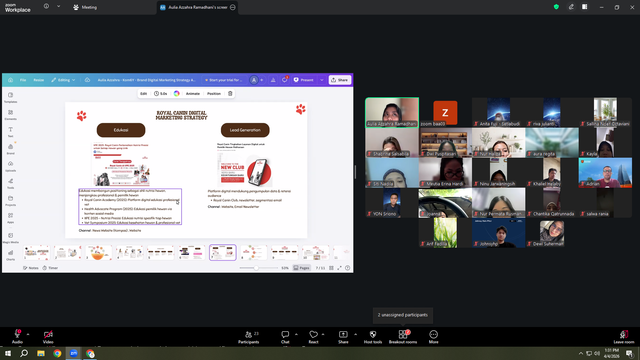The height and width of the screenshot is (360, 640).
Task: Open the Tools sidebar panel
Action: click(11, 183)
